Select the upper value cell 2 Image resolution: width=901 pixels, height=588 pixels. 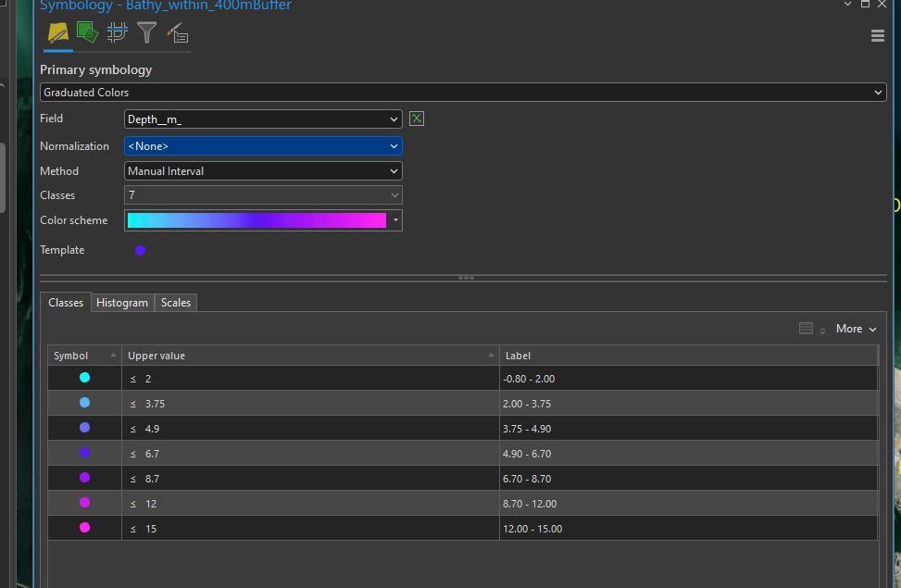point(310,379)
